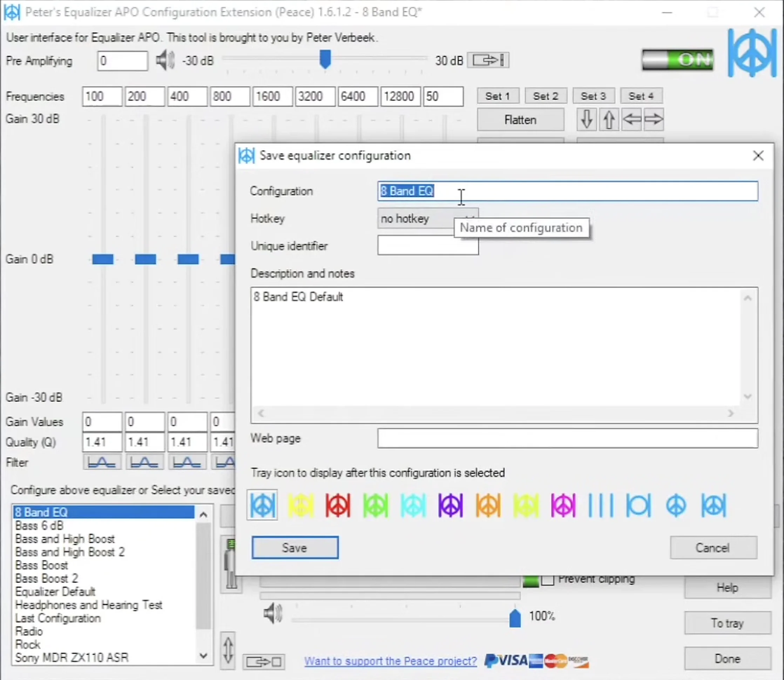Flatten the equalizer
Image resolution: width=784 pixels, height=680 pixels.
[x=520, y=120]
